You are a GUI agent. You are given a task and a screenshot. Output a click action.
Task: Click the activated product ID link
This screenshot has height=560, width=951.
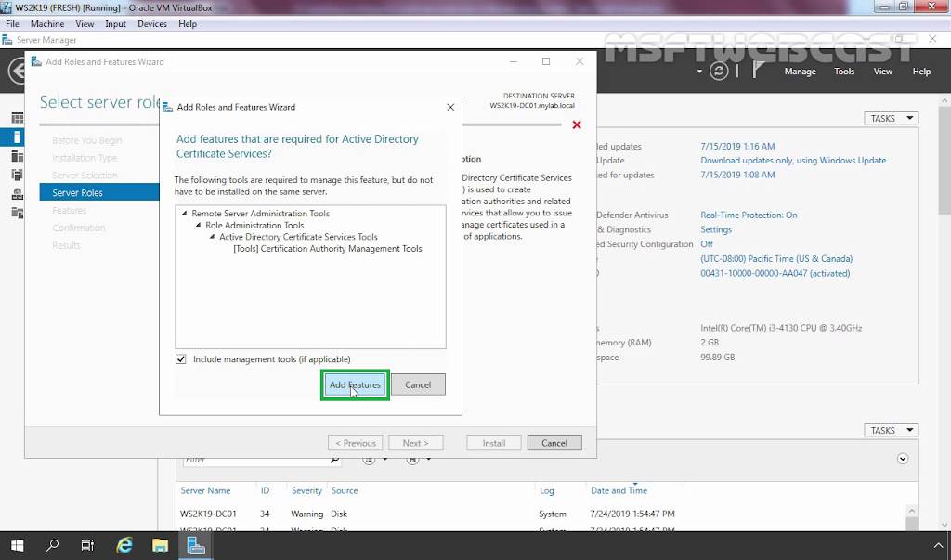(775, 273)
